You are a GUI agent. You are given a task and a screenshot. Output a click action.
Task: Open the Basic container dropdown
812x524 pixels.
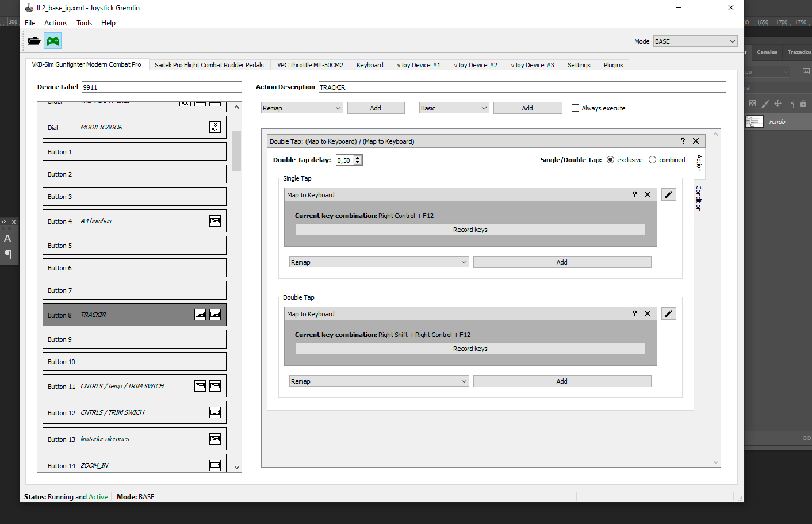[454, 108]
